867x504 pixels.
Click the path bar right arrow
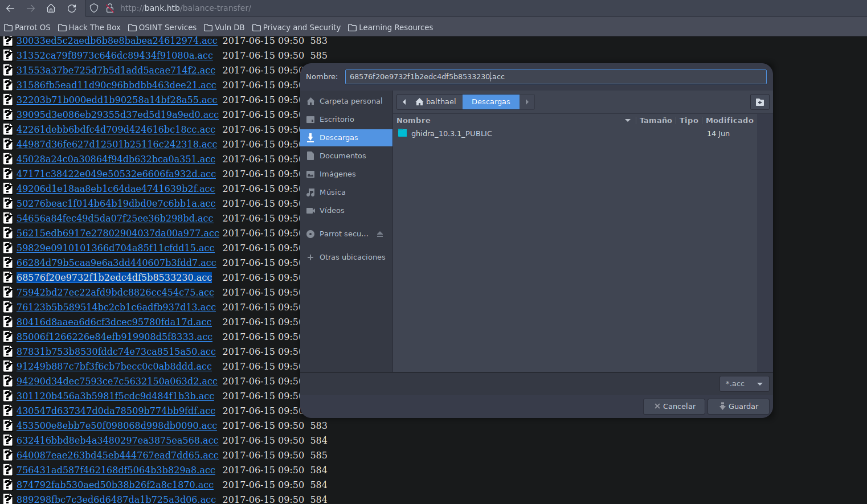pyautogui.click(x=527, y=102)
